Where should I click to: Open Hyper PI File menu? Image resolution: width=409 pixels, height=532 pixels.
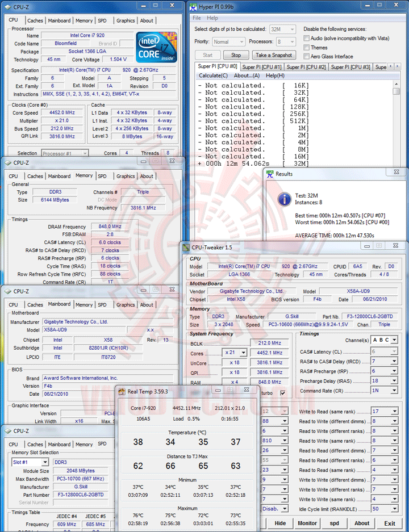click(x=197, y=18)
